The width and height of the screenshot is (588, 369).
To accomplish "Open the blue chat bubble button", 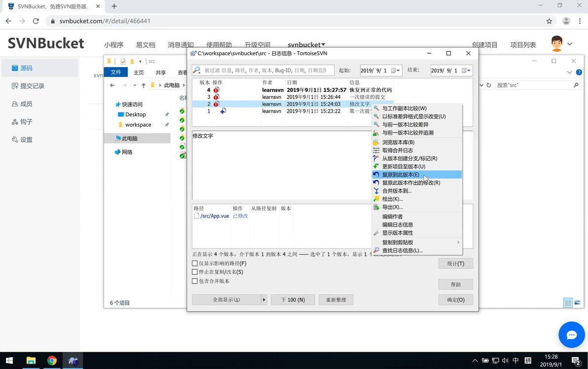I will click(572, 335).
